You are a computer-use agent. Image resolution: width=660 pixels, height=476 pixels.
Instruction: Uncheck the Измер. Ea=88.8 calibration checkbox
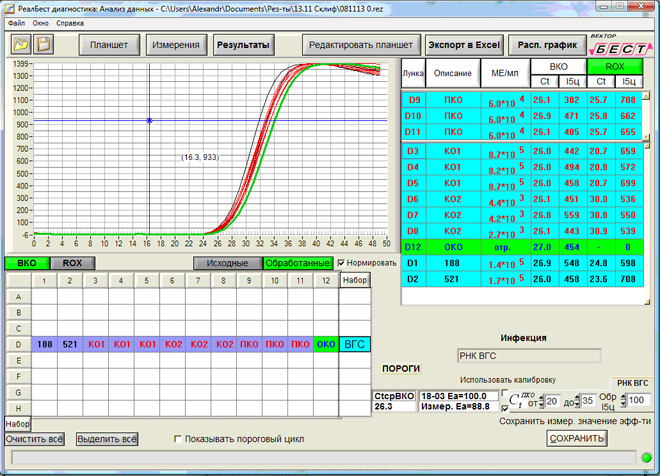pyautogui.click(x=505, y=407)
